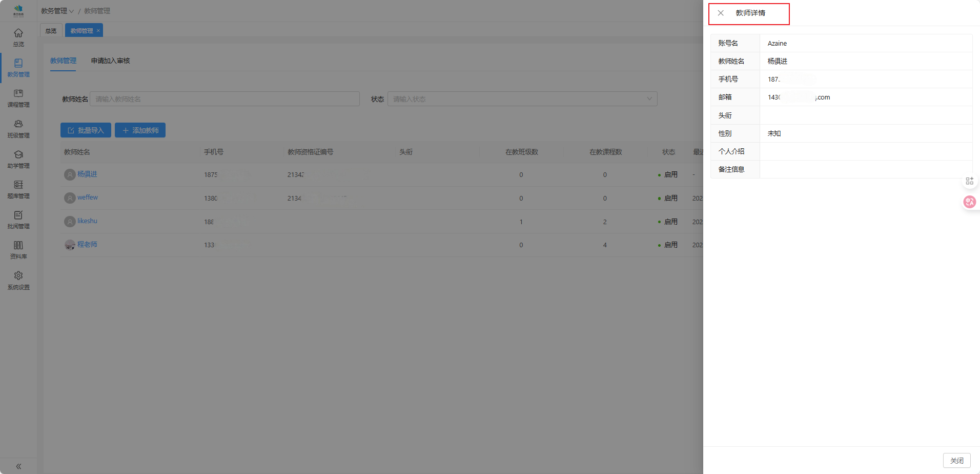This screenshot has height=474, width=980.
Task: Open 批阅管理 sidebar icon
Action: [x=18, y=219]
